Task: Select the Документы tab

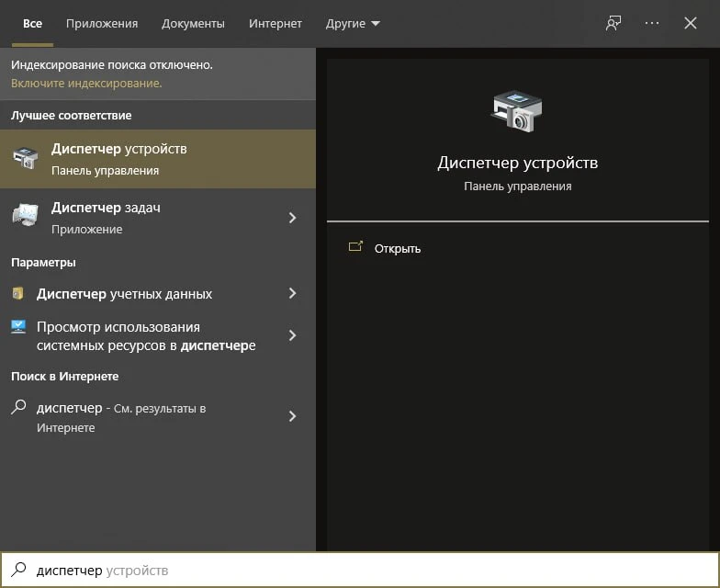Action: coord(193,24)
